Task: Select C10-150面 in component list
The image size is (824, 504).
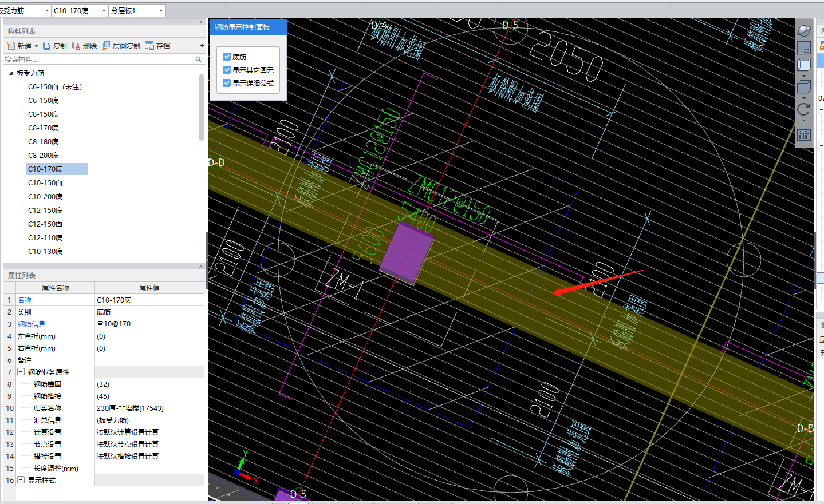Action: click(x=45, y=183)
